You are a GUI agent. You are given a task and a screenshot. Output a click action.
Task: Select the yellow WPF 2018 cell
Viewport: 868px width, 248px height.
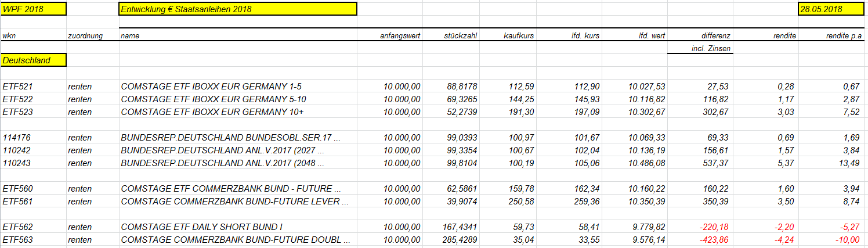tap(34, 9)
